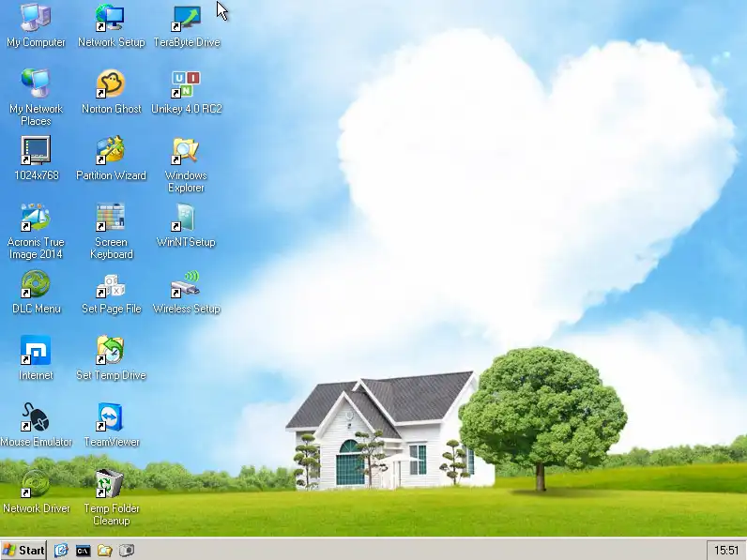Viewport: 747px width, 560px height.
Task: Click the Wireless Setup icon
Action: [186, 284]
